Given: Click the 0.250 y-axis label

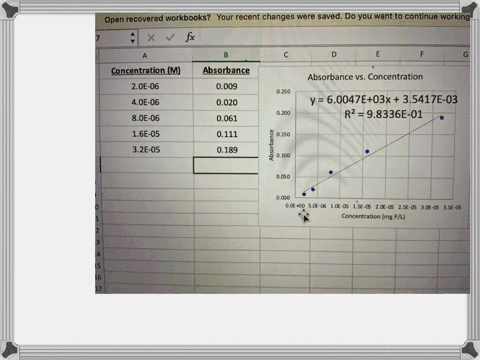Looking at the screenshot, I should tap(283, 92).
